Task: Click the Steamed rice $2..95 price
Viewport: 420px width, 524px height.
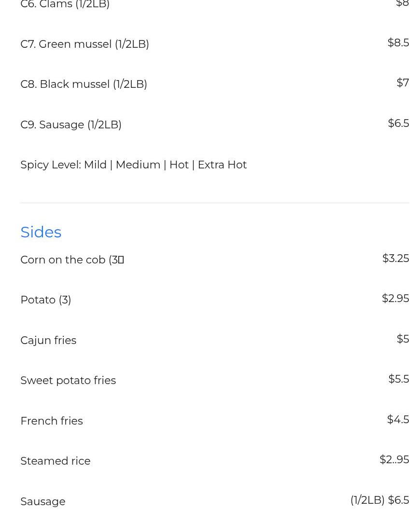Action: tap(394, 459)
